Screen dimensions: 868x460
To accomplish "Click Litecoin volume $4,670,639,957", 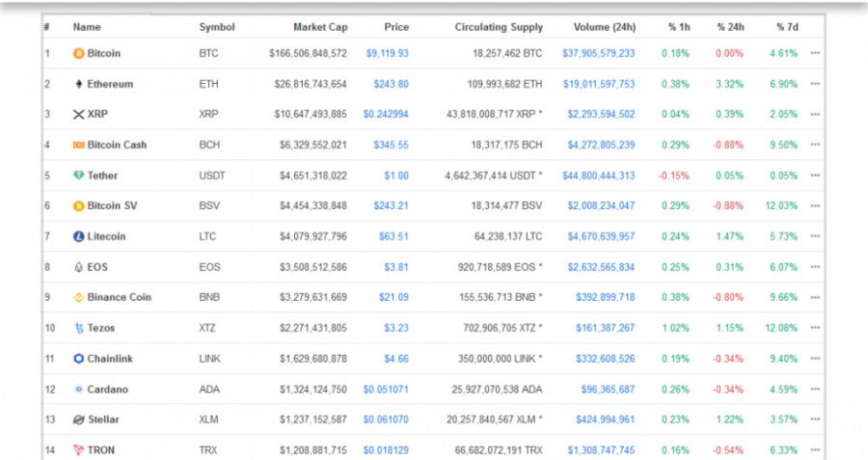I will 601,236.
